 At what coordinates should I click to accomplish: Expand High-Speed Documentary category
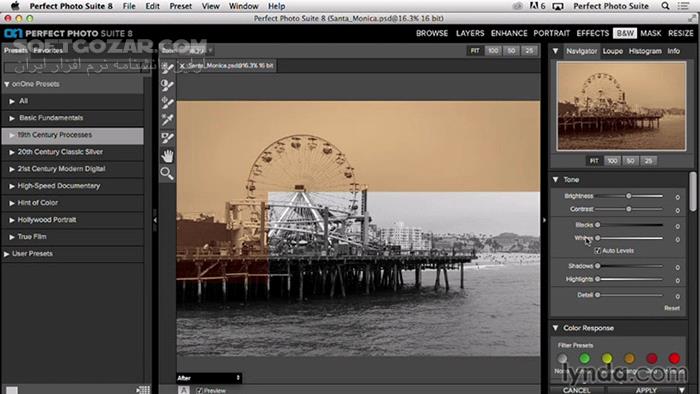[12, 186]
